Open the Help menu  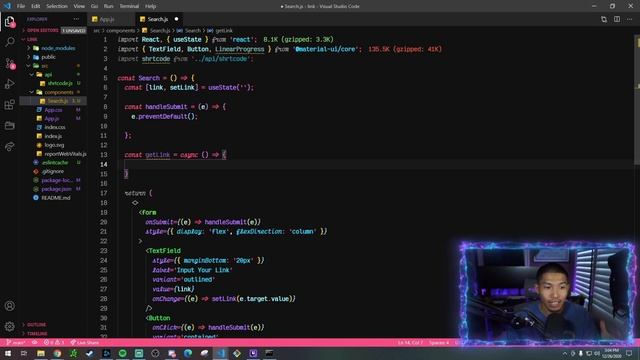[151, 6]
